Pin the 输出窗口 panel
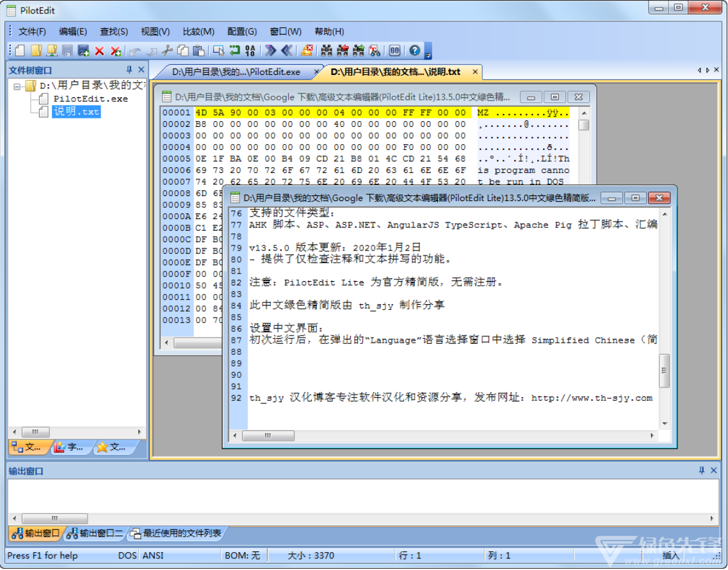This screenshot has width=728, height=570. 702,471
